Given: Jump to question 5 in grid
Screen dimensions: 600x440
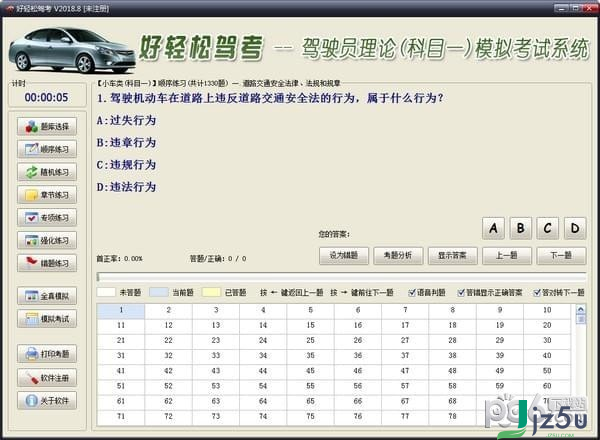Looking at the screenshot, I should [310, 310].
